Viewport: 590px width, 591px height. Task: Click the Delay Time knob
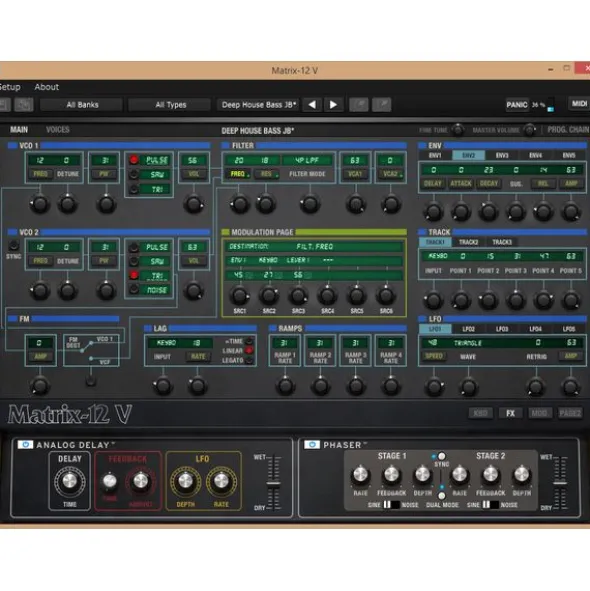(x=69, y=481)
